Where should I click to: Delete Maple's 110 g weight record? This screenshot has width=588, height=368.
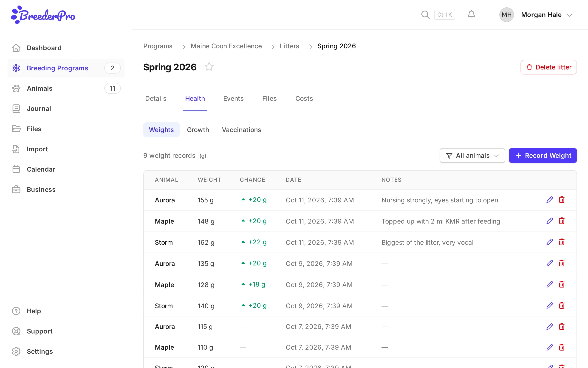562,347
